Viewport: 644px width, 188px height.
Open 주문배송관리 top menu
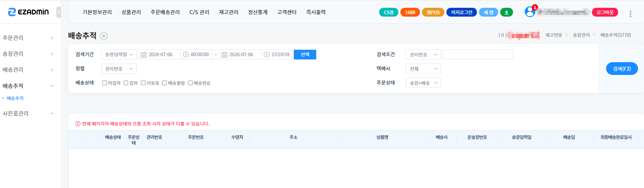click(x=165, y=12)
